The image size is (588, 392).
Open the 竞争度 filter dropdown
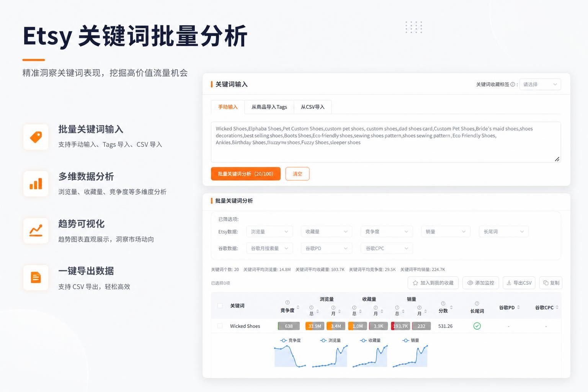pos(387,232)
